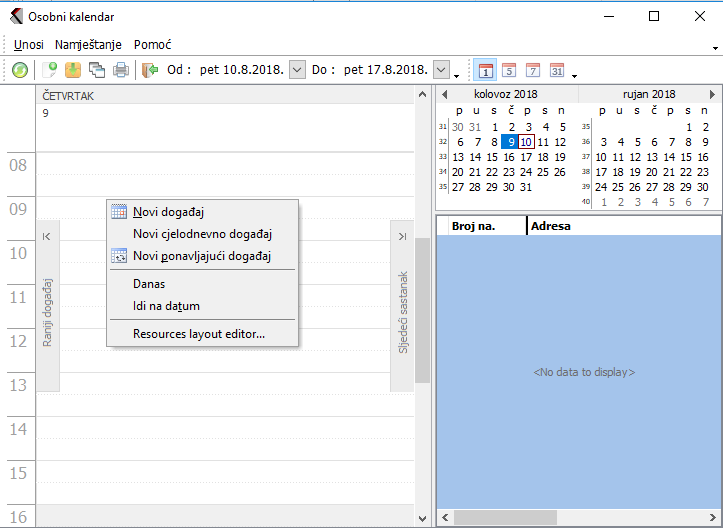This screenshot has width=723, height=528.
Task: Switch to 31-day month view icon
Action: tap(557, 70)
